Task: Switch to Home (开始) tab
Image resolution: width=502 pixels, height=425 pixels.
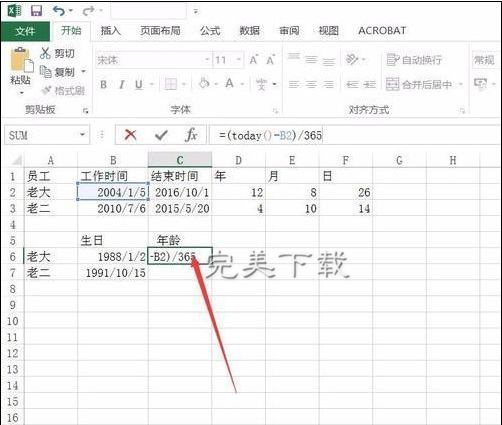Action: point(71,31)
